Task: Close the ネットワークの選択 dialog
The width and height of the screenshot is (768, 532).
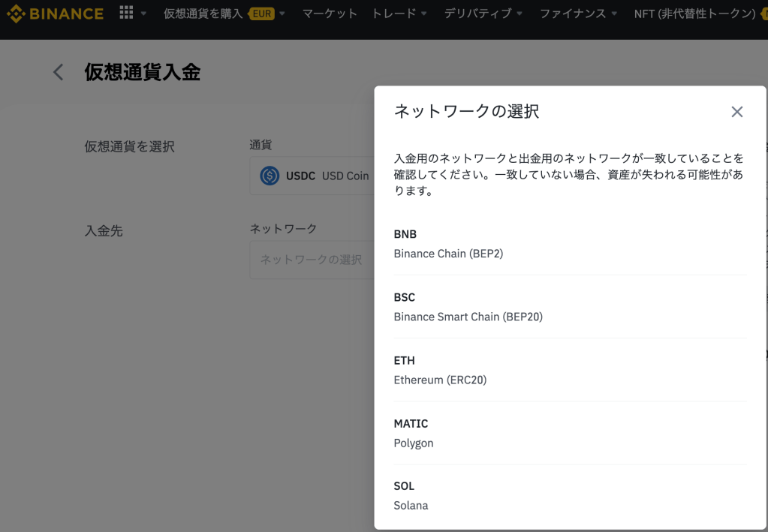Action: click(x=736, y=112)
